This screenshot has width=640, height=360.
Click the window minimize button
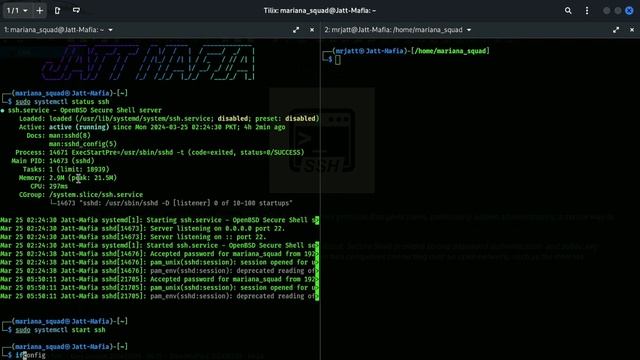pyautogui.click(x=607, y=11)
